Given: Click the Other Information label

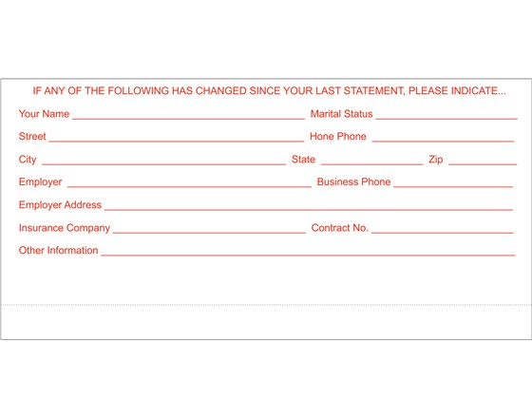Looking at the screenshot, I should point(58,251).
